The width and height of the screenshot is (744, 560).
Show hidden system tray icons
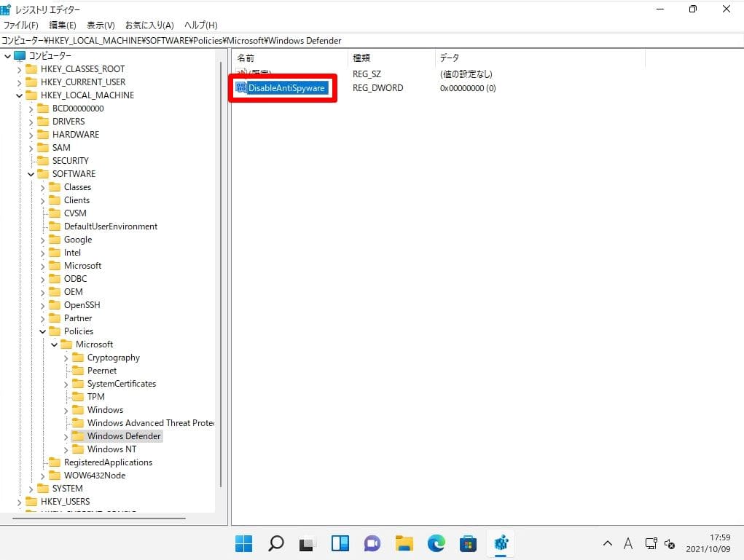pyautogui.click(x=607, y=544)
